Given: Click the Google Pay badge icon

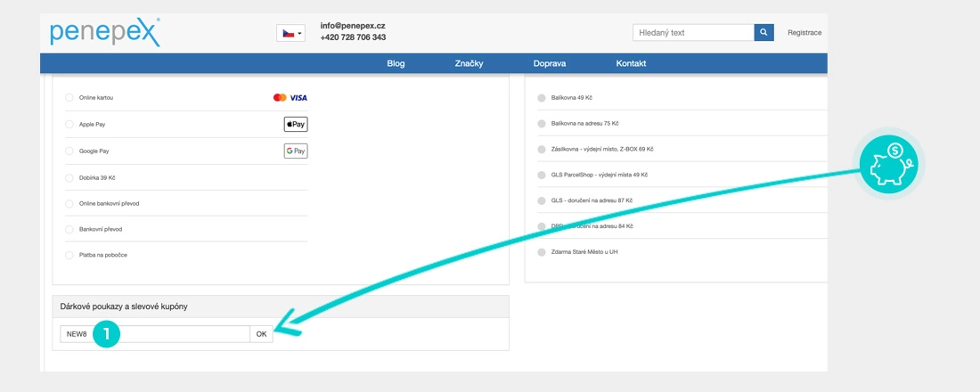Looking at the screenshot, I should (x=295, y=151).
